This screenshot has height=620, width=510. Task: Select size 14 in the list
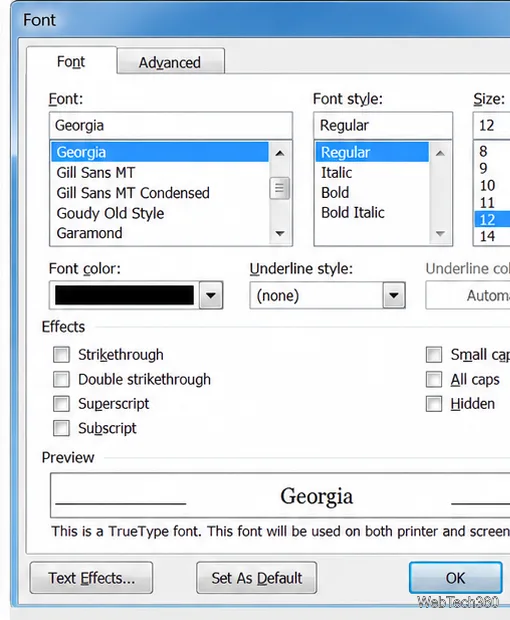492,236
